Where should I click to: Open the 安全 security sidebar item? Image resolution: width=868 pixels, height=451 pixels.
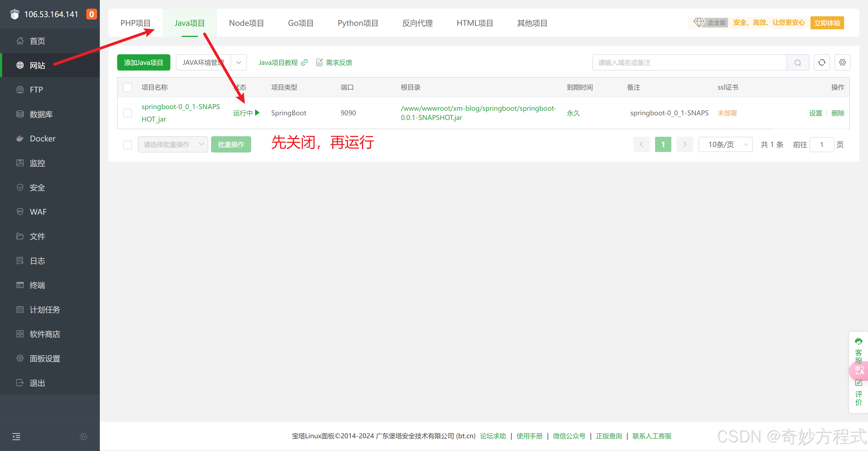click(x=50, y=188)
